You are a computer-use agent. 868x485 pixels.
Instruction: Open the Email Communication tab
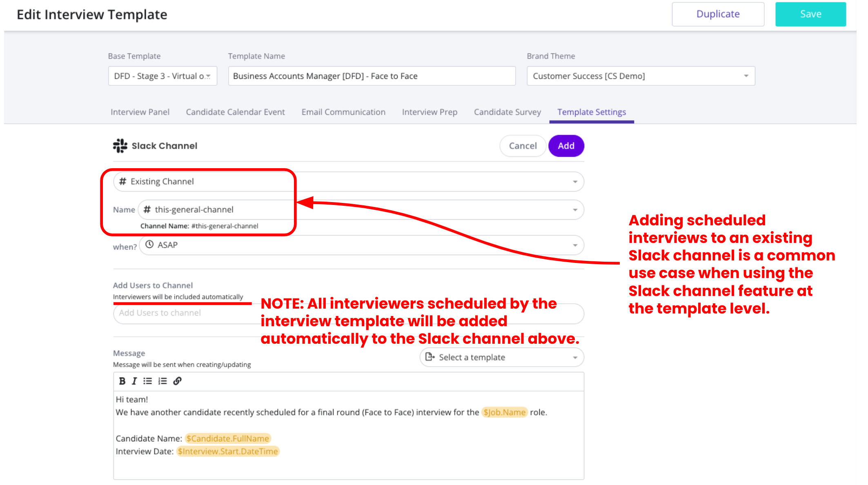coord(343,112)
